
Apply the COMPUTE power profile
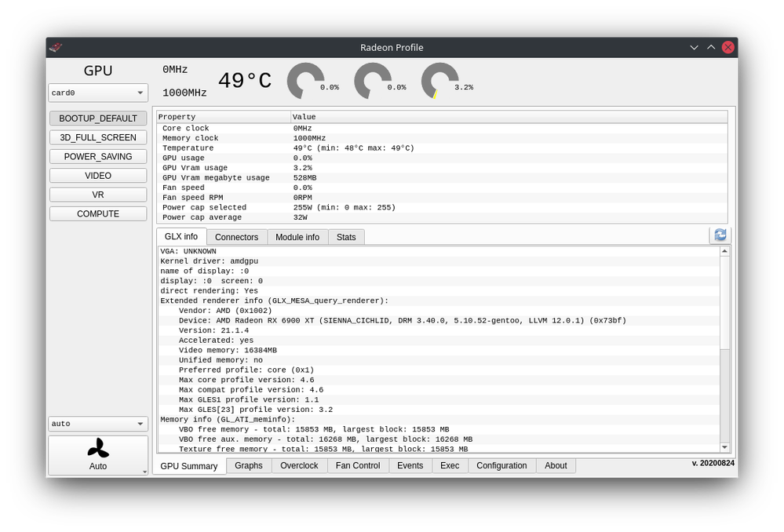click(98, 213)
